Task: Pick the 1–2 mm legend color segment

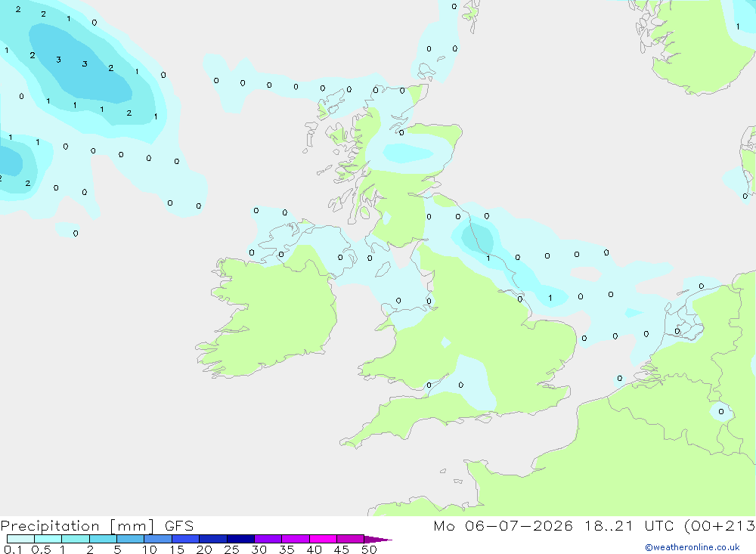Action: 76,539
